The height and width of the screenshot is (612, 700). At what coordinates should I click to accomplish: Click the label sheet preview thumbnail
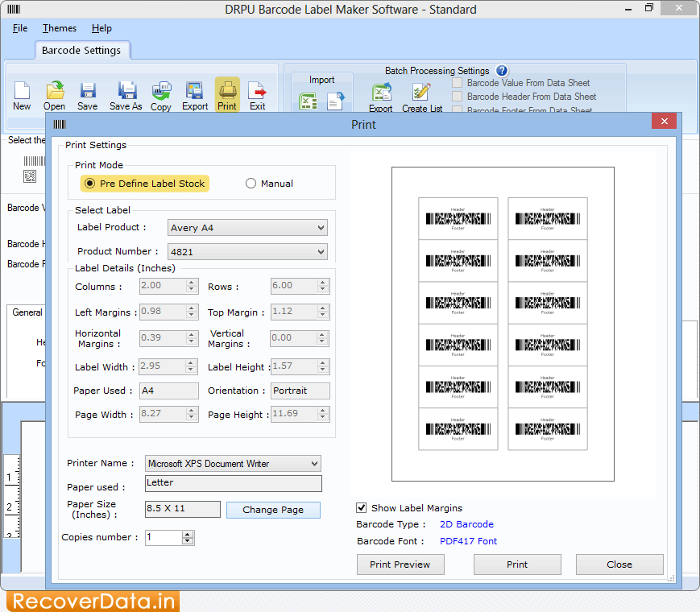click(x=503, y=324)
